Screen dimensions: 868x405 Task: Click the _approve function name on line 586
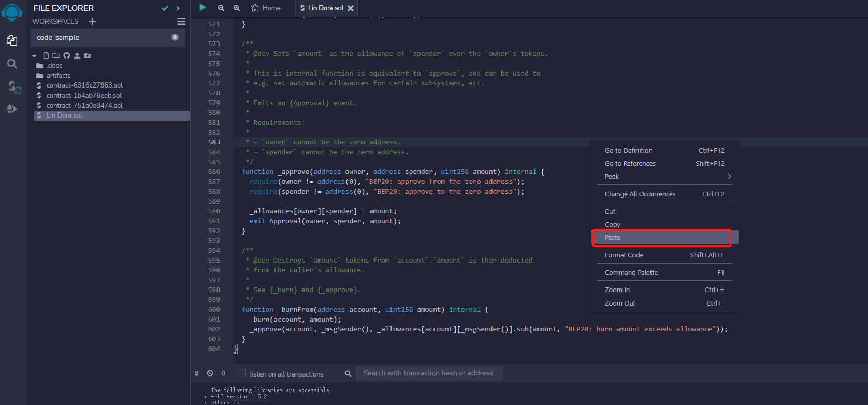(x=293, y=172)
